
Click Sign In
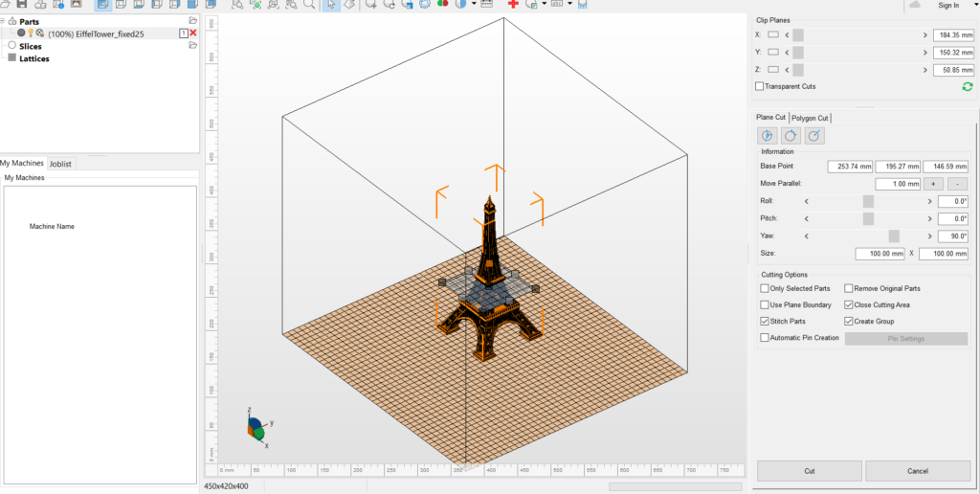(948, 5)
